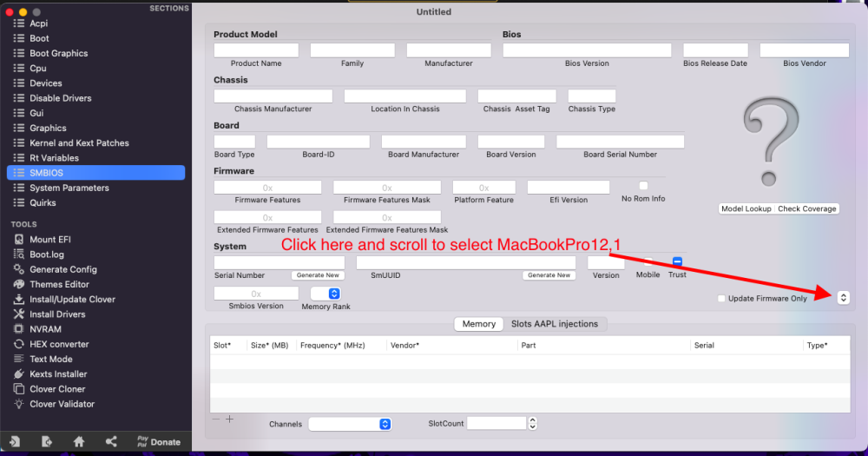Image resolution: width=868 pixels, height=456 pixels.
Task: Open the Memory Rank dropdown
Action: 325,294
